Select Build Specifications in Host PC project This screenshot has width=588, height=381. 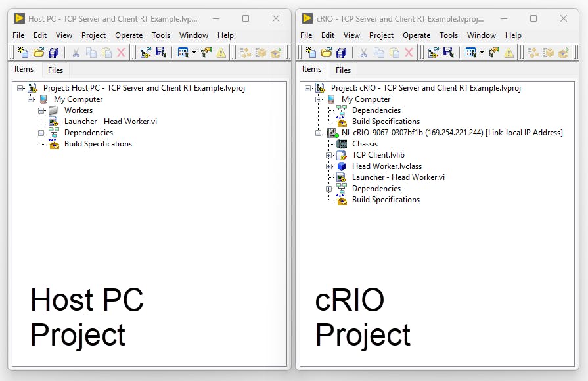[99, 144]
